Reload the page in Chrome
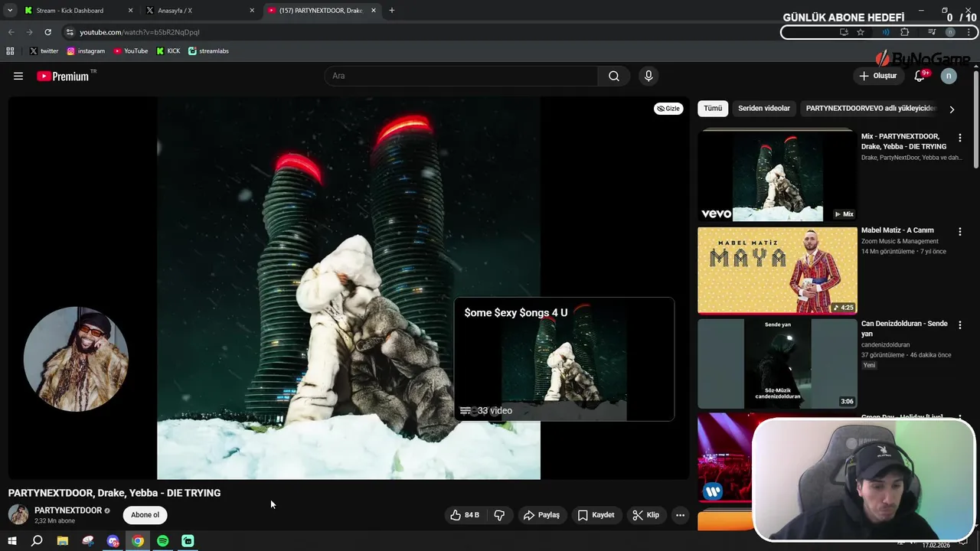The height and width of the screenshot is (551, 980). [47, 32]
